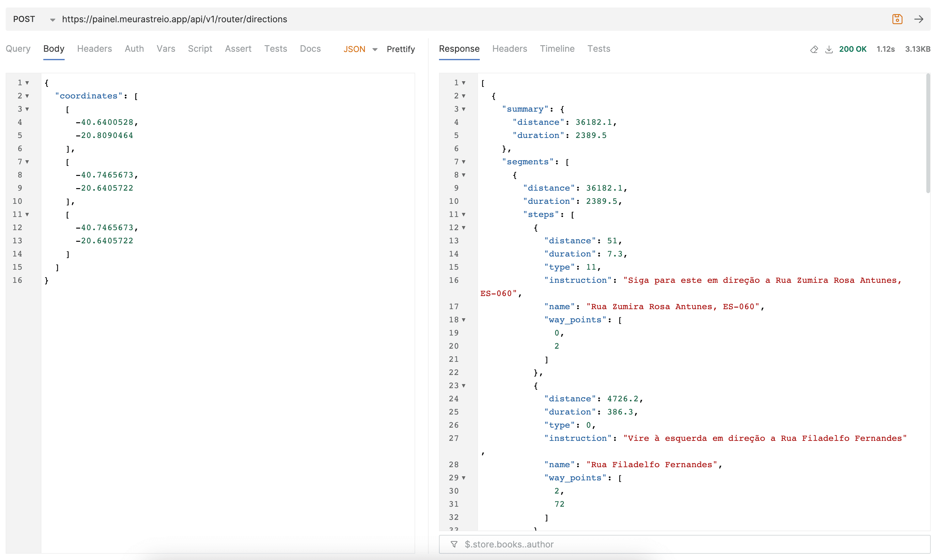Click the response pane vertical scrollbar
Image resolution: width=937 pixels, height=560 pixels.
pyautogui.click(x=928, y=134)
